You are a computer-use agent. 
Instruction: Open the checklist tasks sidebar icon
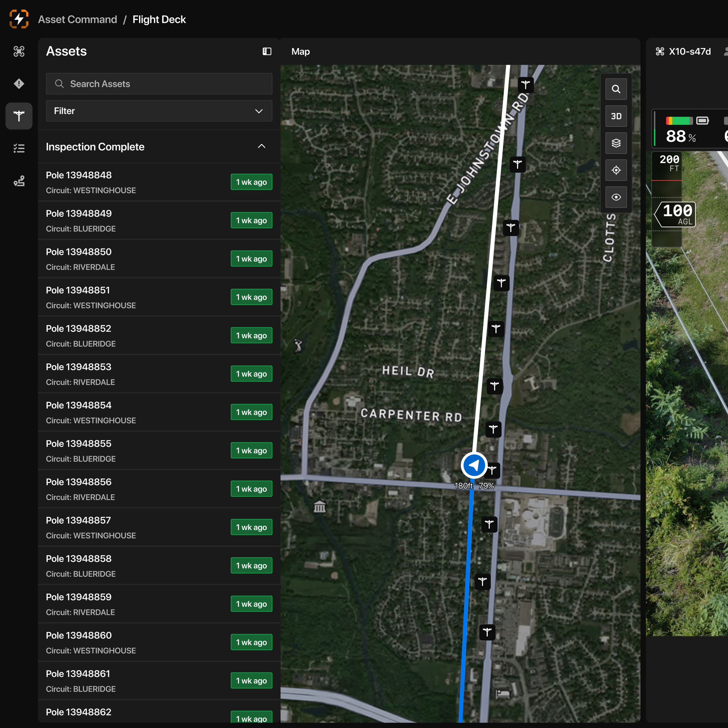19,148
